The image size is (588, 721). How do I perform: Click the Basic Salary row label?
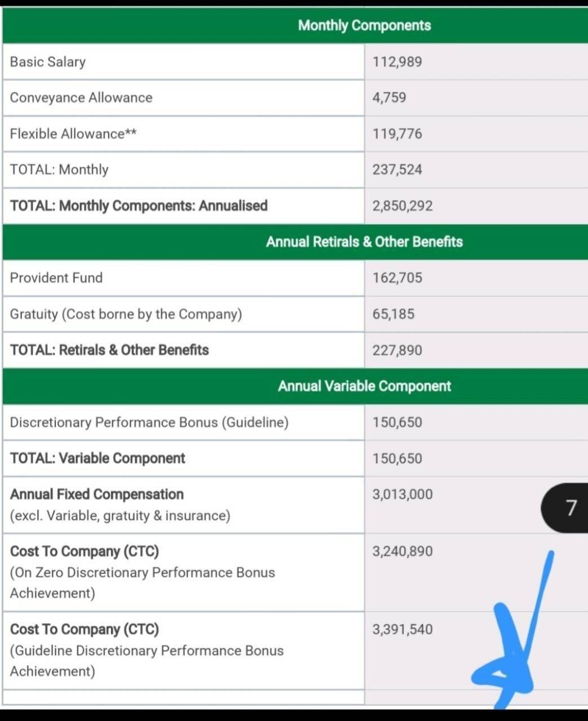(x=48, y=61)
